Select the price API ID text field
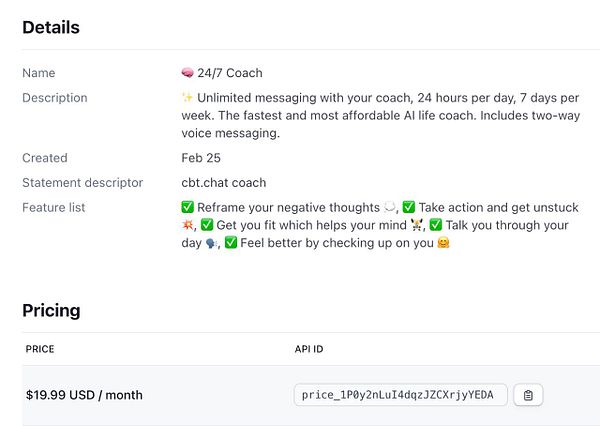The width and height of the screenshot is (600, 426). 400,395
